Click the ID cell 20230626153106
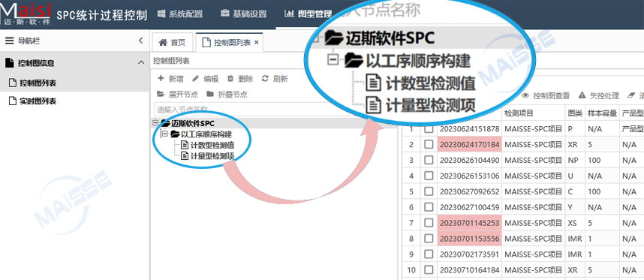The height and width of the screenshot is (280, 644). click(469, 176)
